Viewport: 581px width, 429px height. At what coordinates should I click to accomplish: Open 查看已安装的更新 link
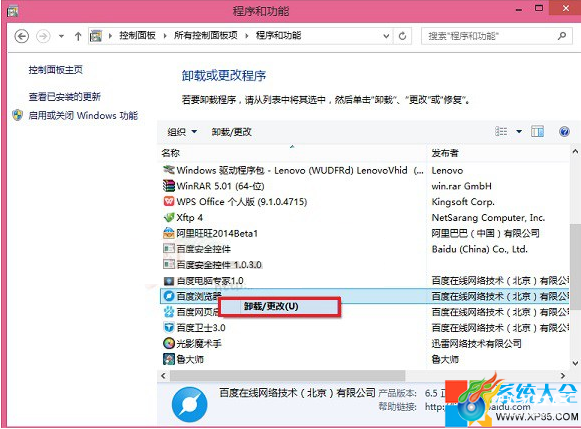(65, 97)
